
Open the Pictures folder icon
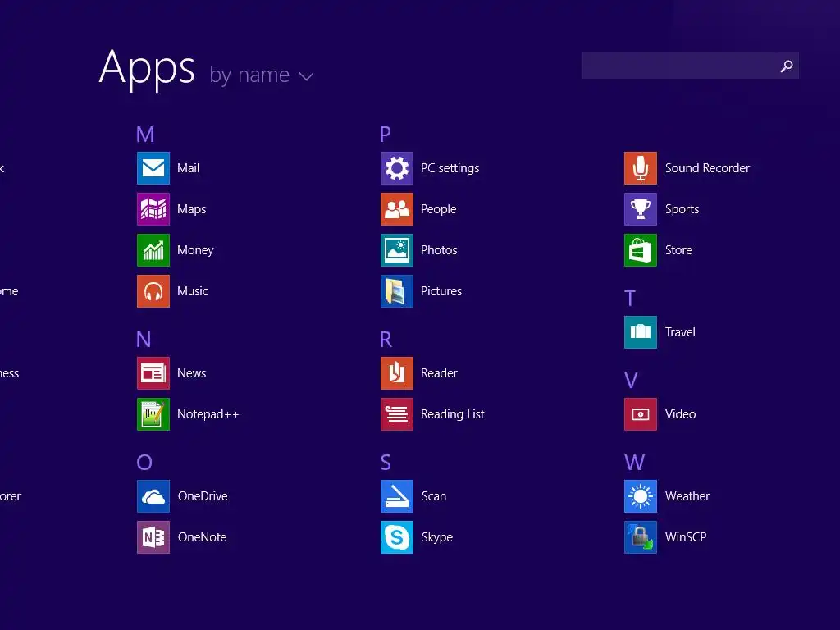397,291
